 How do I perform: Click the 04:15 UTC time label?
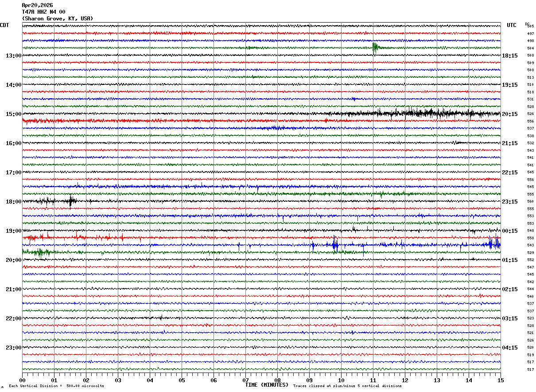point(510,347)
